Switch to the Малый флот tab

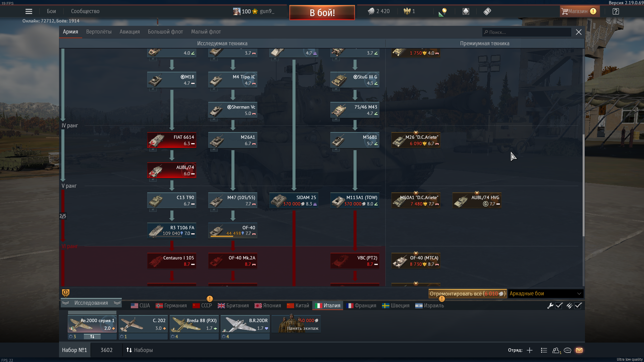(206, 32)
